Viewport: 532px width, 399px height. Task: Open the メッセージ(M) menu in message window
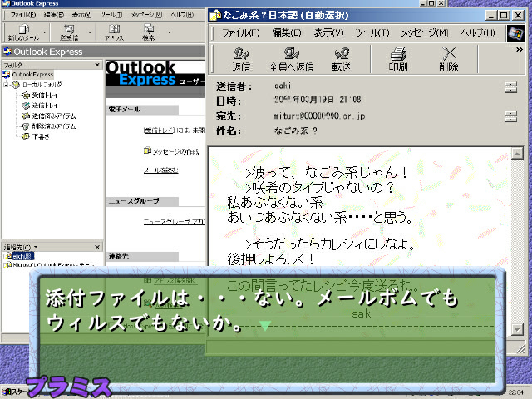point(424,32)
